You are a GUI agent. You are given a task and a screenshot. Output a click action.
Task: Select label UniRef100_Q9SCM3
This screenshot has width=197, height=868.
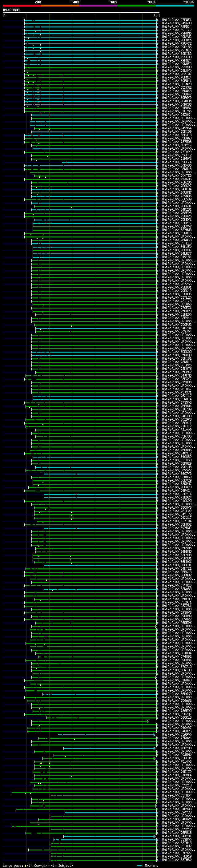(176, 57)
